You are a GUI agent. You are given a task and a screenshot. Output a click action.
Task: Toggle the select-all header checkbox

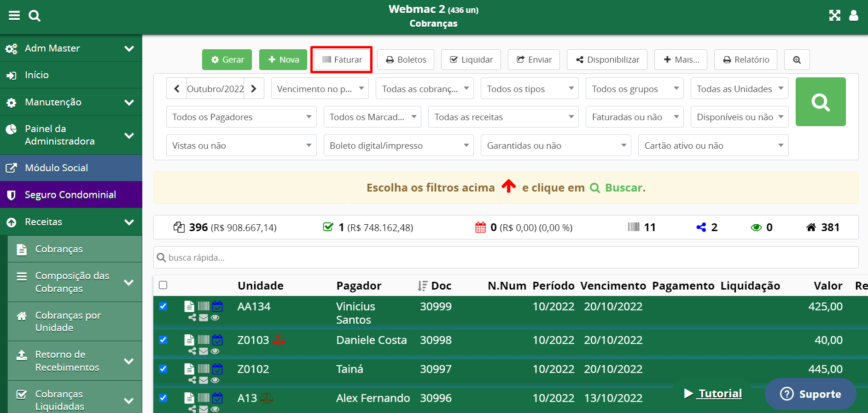pos(163,285)
